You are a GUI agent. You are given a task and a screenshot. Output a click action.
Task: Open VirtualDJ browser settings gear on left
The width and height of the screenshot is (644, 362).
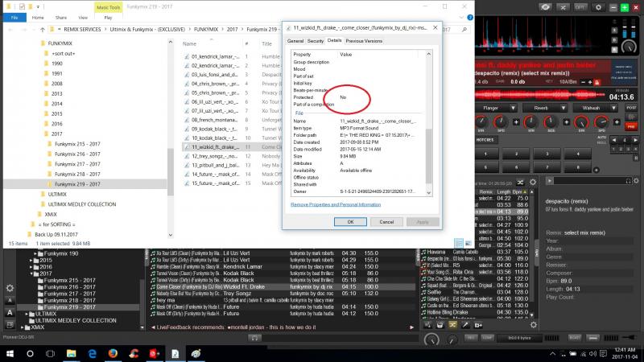coord(10,288)
